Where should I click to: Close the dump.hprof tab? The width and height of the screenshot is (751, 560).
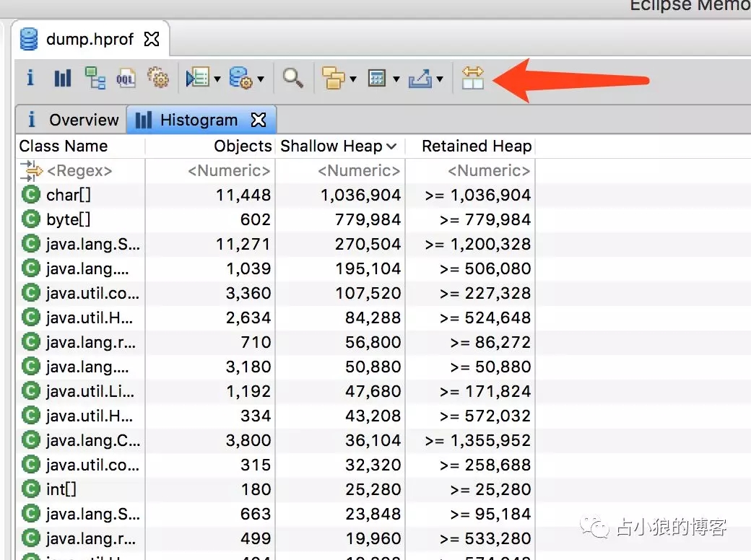pyautogui.click(x=152, y=39)
